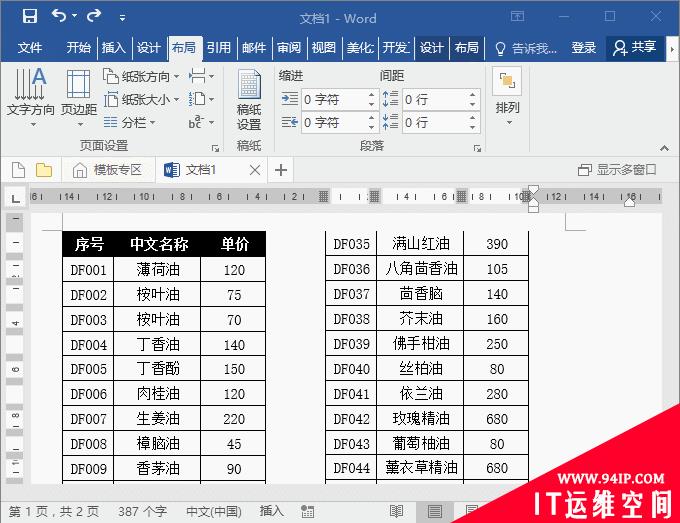Click the open folder icon
This screenshot has height=523, width=680.
tap(44, 170)
